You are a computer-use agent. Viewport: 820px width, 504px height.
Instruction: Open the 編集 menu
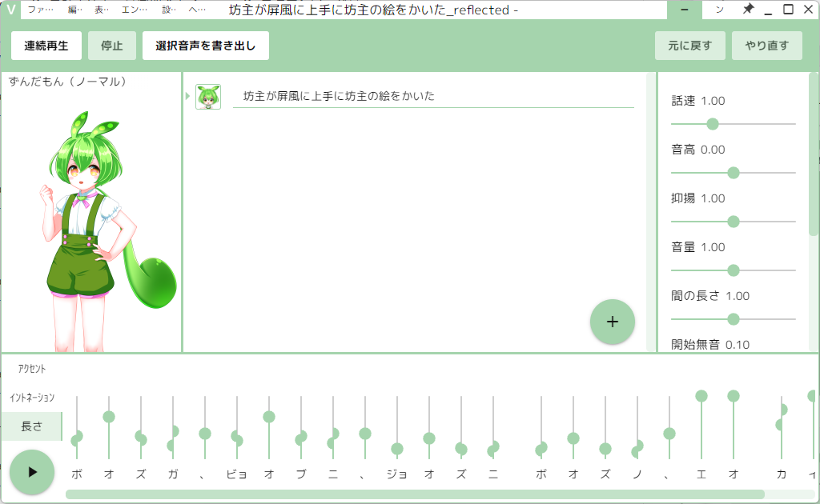74,10
